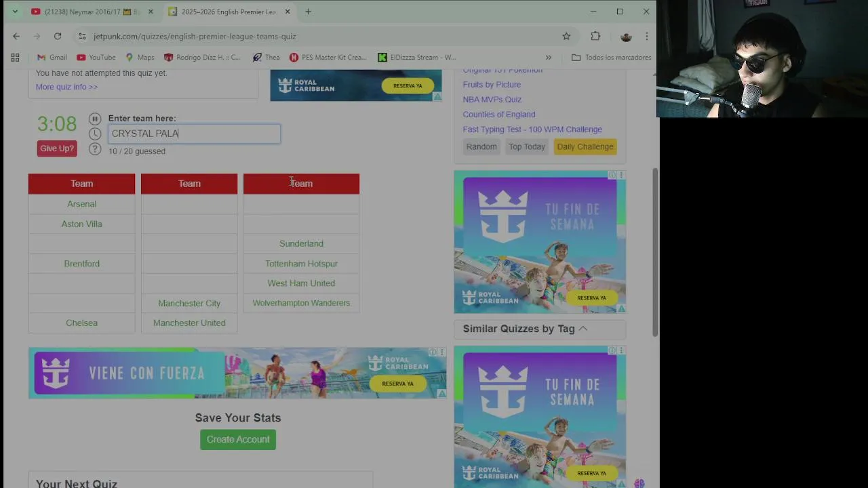868x488 pixels.
Task: Click the browser address bar
Action: click(x=319, y=37)
